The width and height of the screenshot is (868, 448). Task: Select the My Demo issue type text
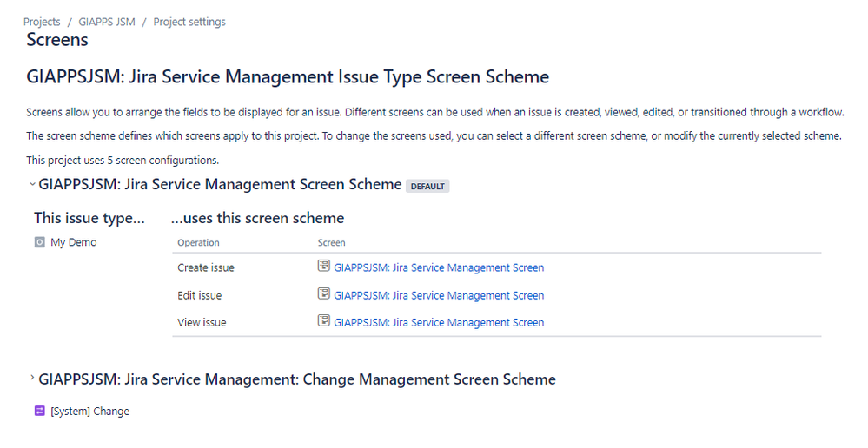tap(74, 242)
